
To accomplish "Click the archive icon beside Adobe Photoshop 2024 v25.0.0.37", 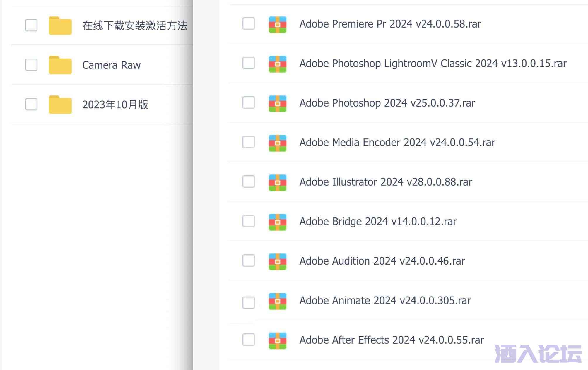I will 277,104.
